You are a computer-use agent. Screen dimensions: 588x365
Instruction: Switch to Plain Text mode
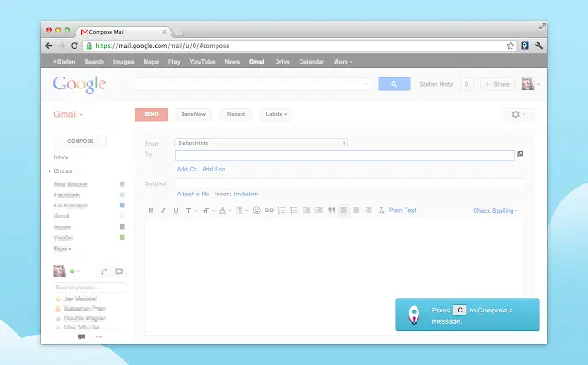click(403, 210)
